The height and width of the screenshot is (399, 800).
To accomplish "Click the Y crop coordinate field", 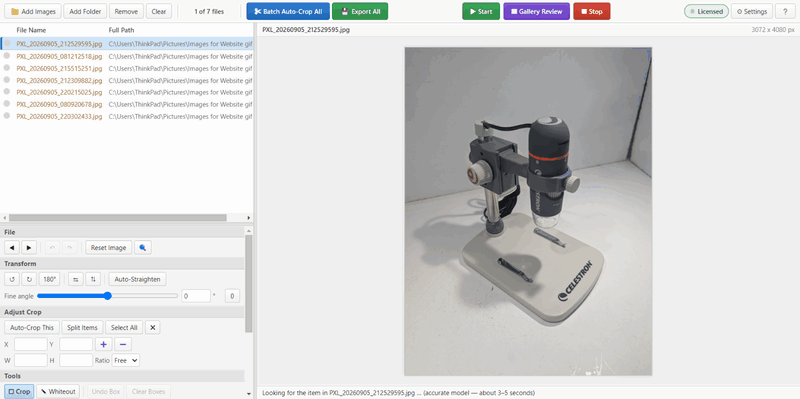I will [76, 344].
